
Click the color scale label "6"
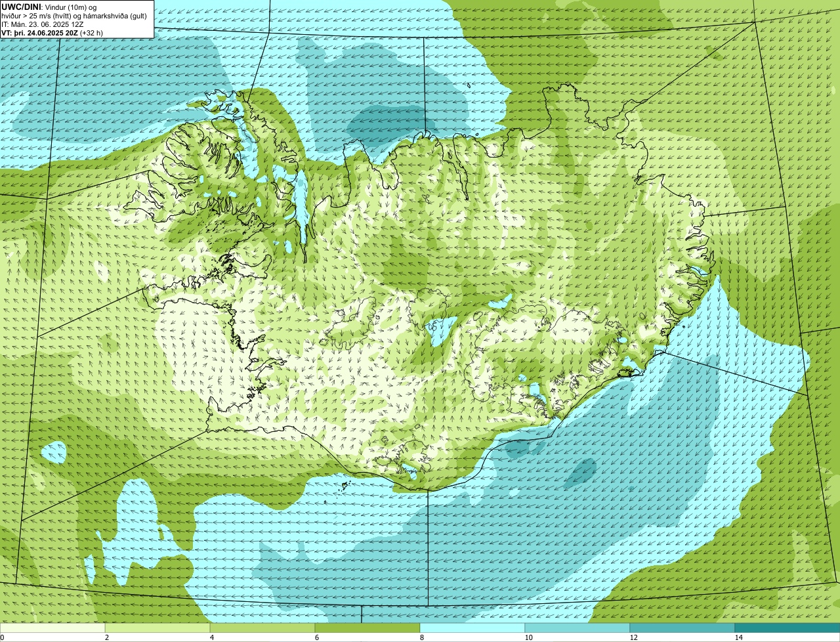(316, 637)
